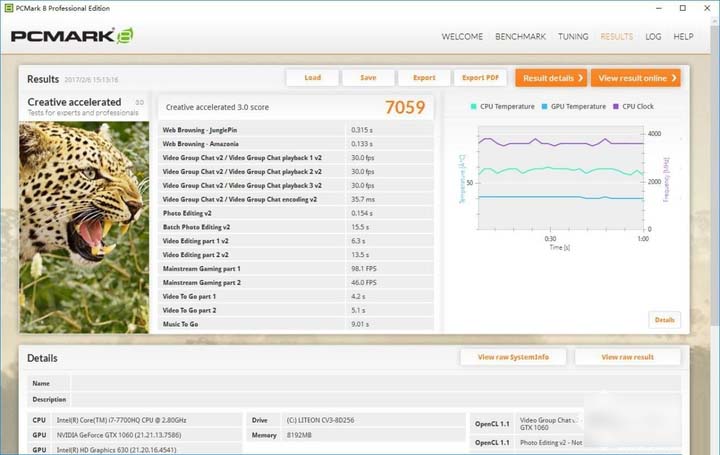Click the Load button

pos(312,78)
